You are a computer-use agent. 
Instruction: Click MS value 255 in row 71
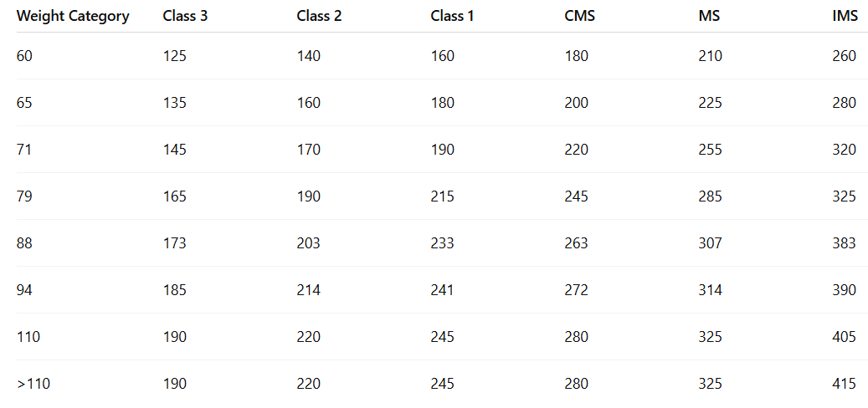coord(710,150)
